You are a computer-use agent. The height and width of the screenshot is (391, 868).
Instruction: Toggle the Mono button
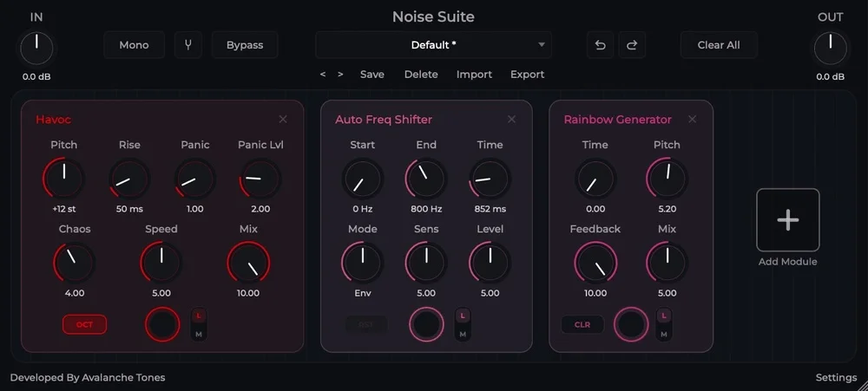point(134,45)
